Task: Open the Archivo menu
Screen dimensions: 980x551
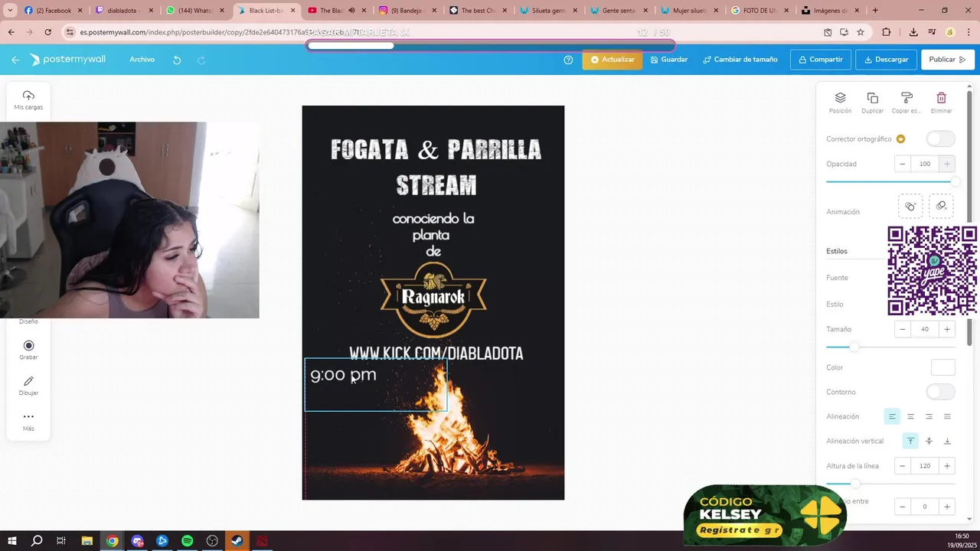Action: point(142,60)
